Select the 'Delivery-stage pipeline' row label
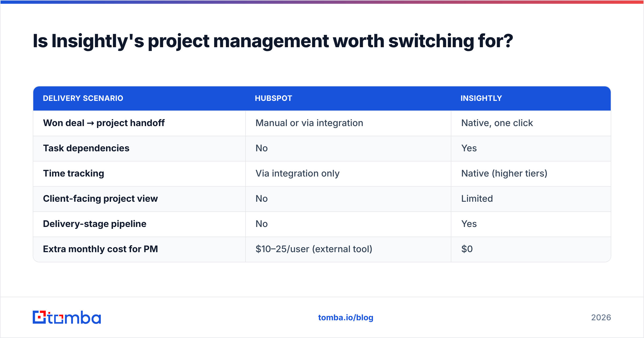 point(95,224)
